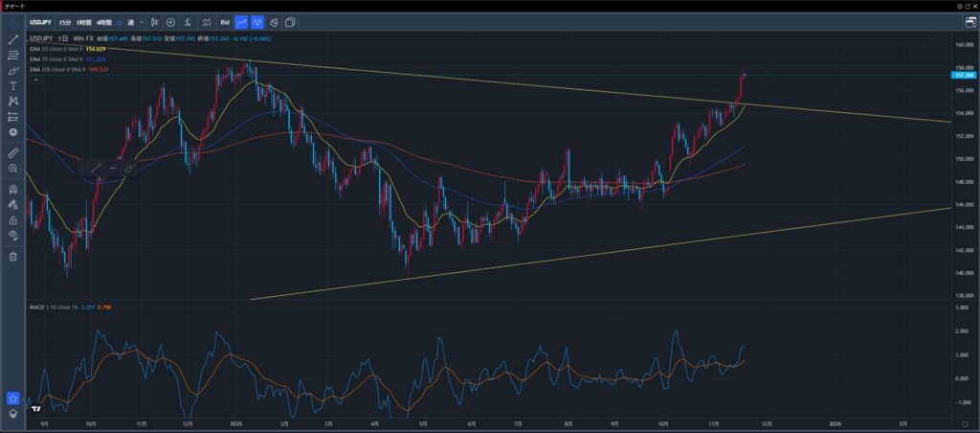The height and width of the screenshot is (433, 980).
Task: Click the EMA 20 yellow value label
Action: tap(95, 48)
